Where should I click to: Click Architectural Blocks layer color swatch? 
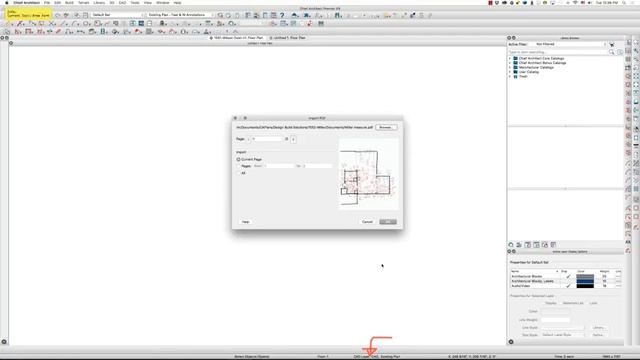[585, 276]
